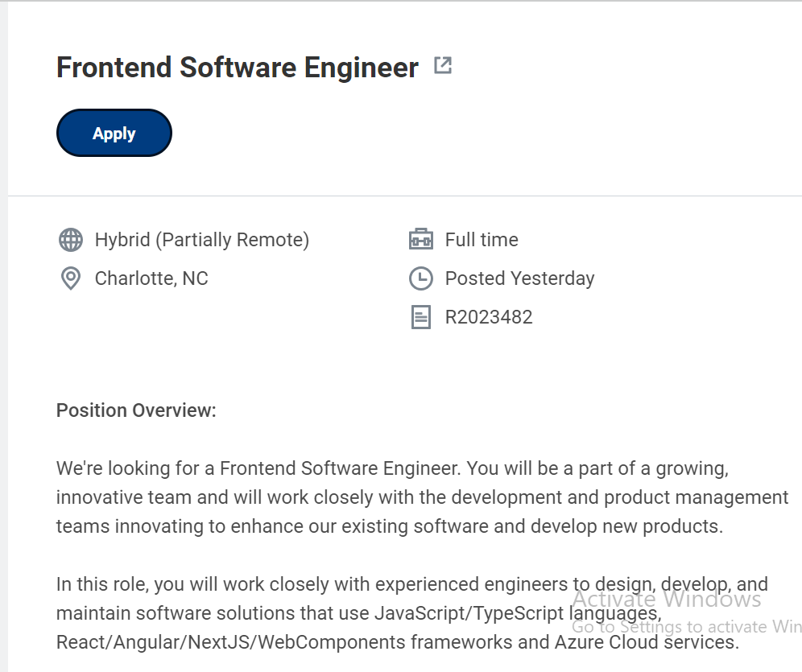Screen dimensions: 802x672
Task: Select the Frontend Software Engineer title
Action: click(238, 68)
